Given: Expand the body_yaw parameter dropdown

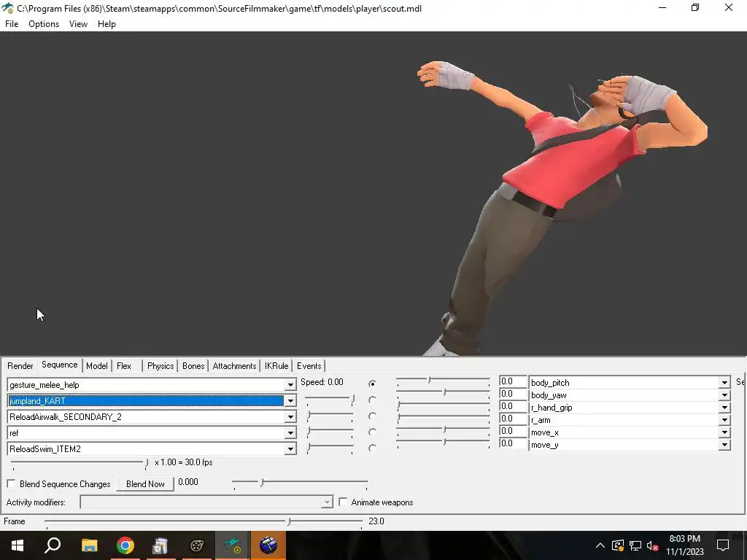Looking at the screenshot, I should pos(724,394).
